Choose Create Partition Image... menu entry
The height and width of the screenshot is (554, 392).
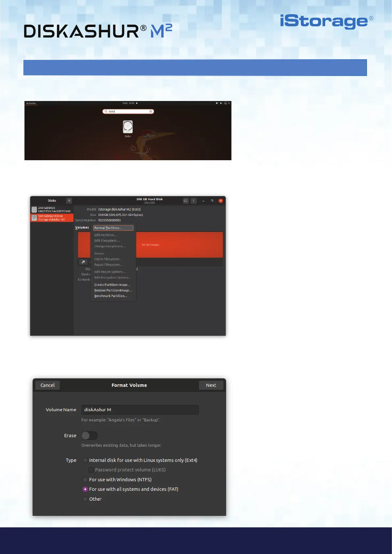coord(112,285)
